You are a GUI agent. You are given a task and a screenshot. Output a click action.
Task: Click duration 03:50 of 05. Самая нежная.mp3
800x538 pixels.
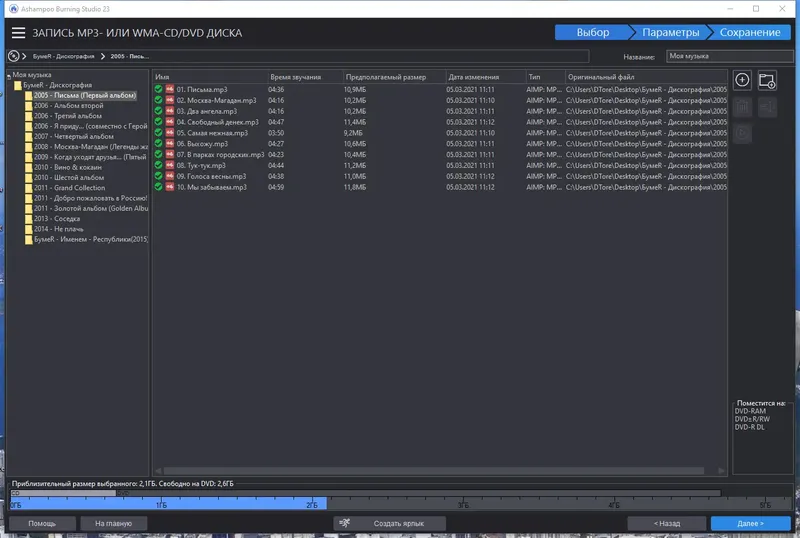276,133
